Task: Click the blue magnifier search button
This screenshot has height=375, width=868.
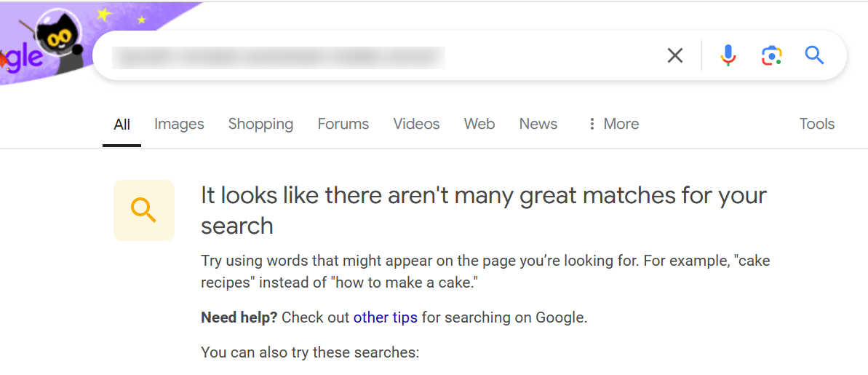Action: [x=814, y=55]
